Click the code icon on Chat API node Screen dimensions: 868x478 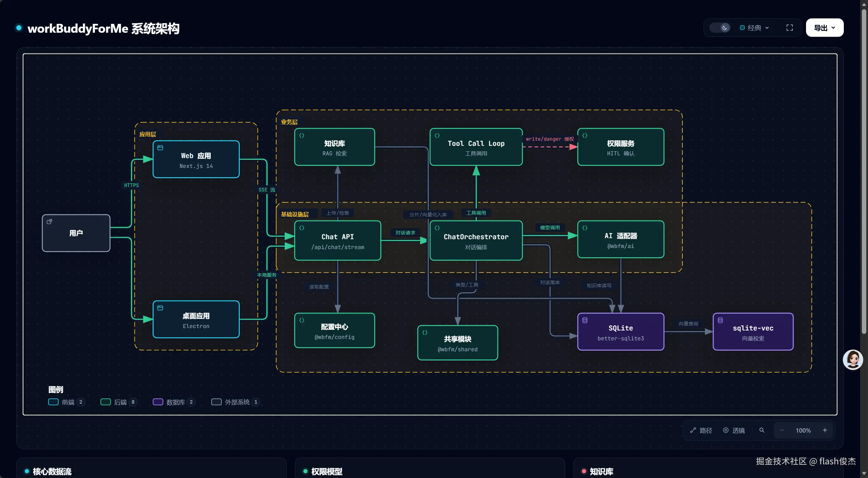(x=302, y=228)
